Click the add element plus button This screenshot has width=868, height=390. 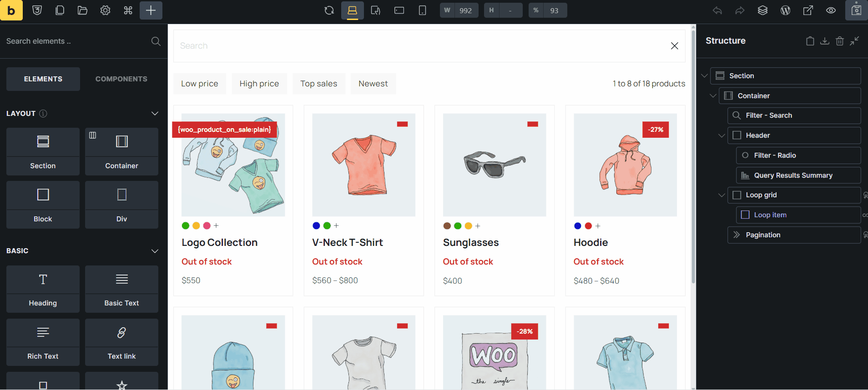click(151, 10)
